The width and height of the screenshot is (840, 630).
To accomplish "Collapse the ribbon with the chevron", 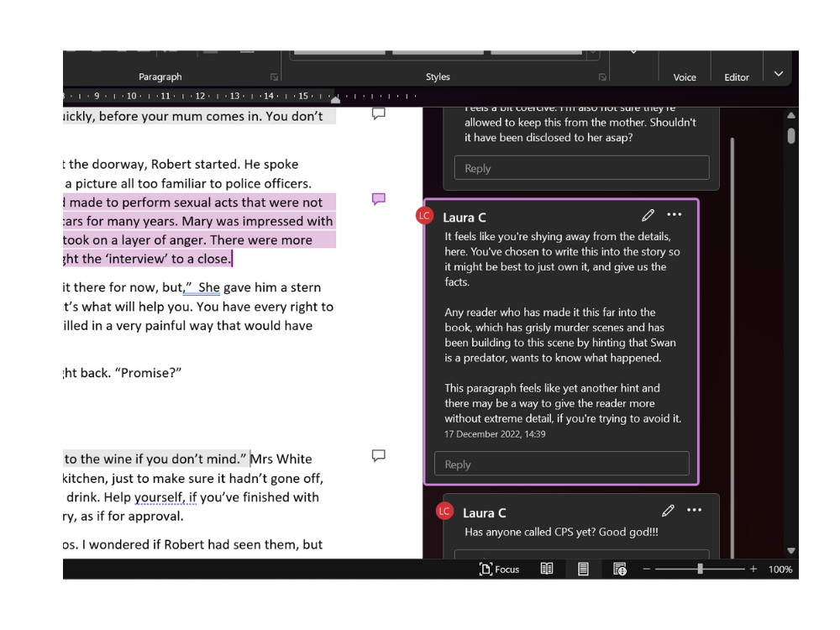I will point(779,74).
